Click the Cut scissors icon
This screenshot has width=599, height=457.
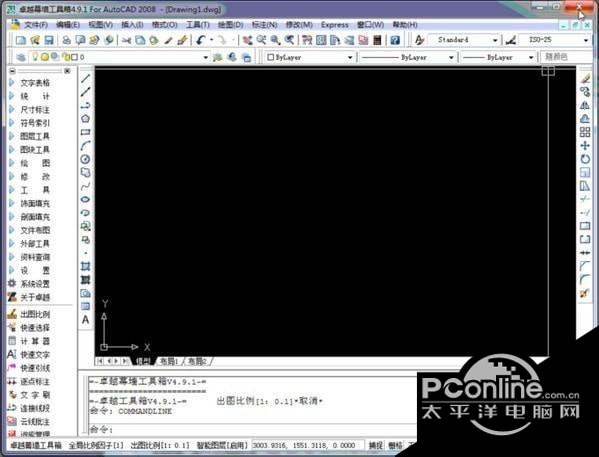126,40
